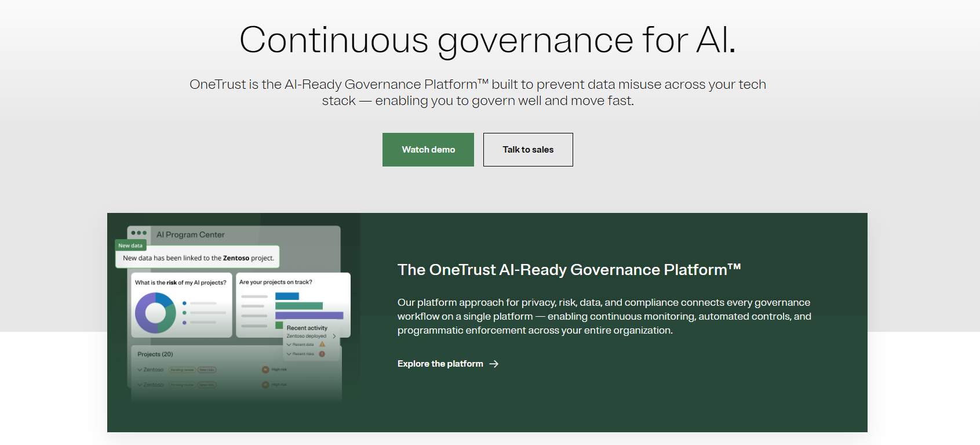Viewport: 980px width, 445px height.
Task: Click the orange warning triangle beside Recent data
Action: (322, 344)
